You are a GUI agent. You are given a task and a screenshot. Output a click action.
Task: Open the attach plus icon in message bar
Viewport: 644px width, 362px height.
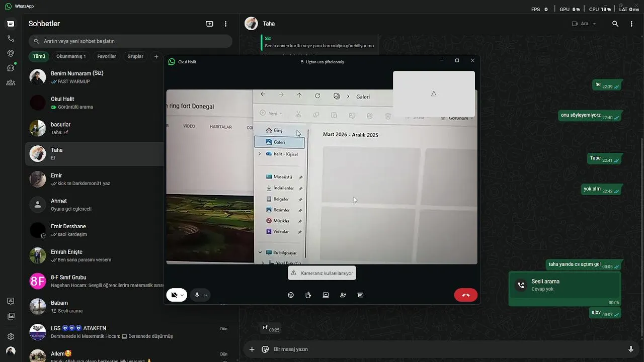[252, 349]
